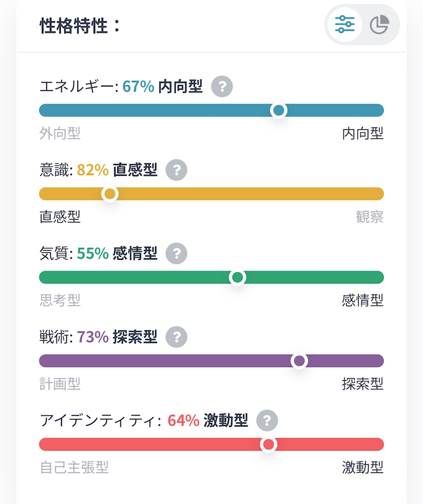Click the red アイデンティティ slider handle
The height and width of the screenshot is (504, 423).
pos(268,445)
